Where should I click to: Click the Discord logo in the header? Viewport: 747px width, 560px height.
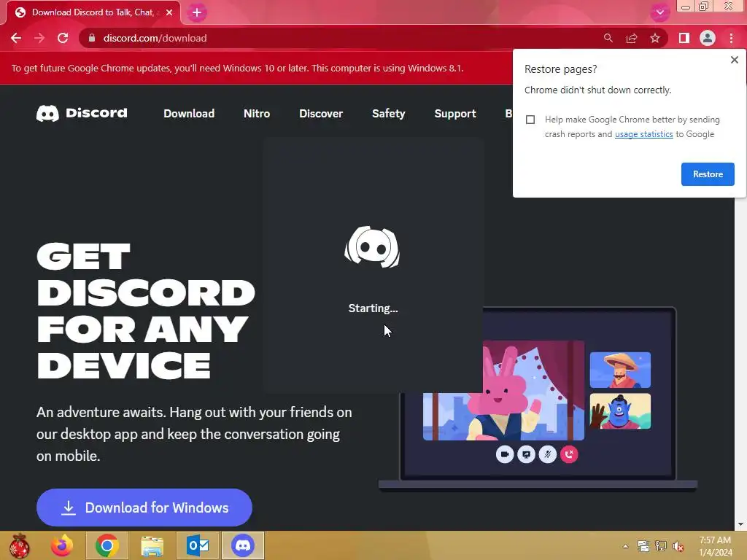pos(82,113)
